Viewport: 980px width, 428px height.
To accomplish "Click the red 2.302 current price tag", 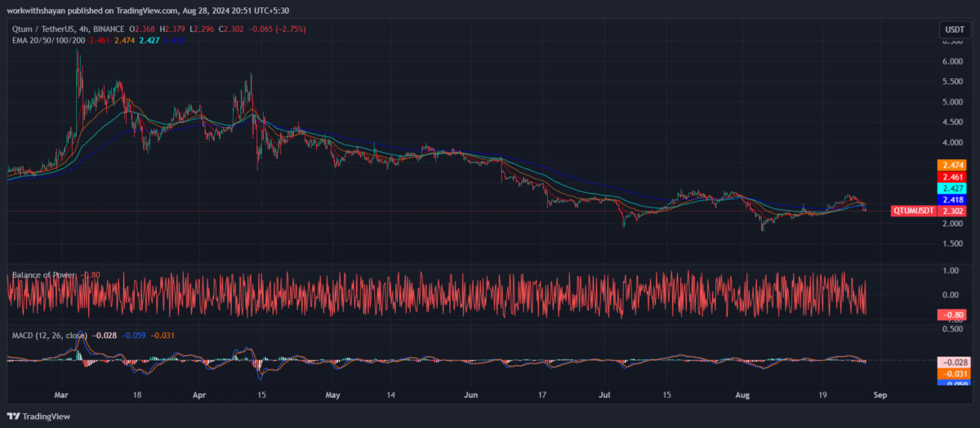I will 952,211.
